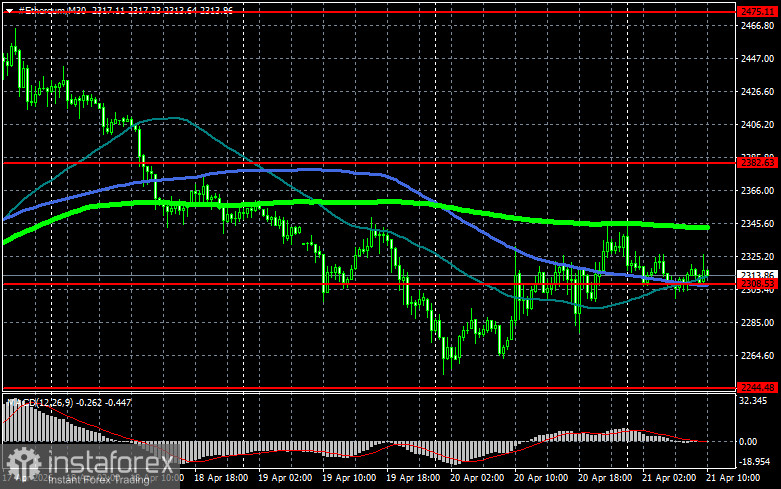Click the 2466.80 price axis value
The width and height of the screenshot is (781, 489).
(756, 27)
